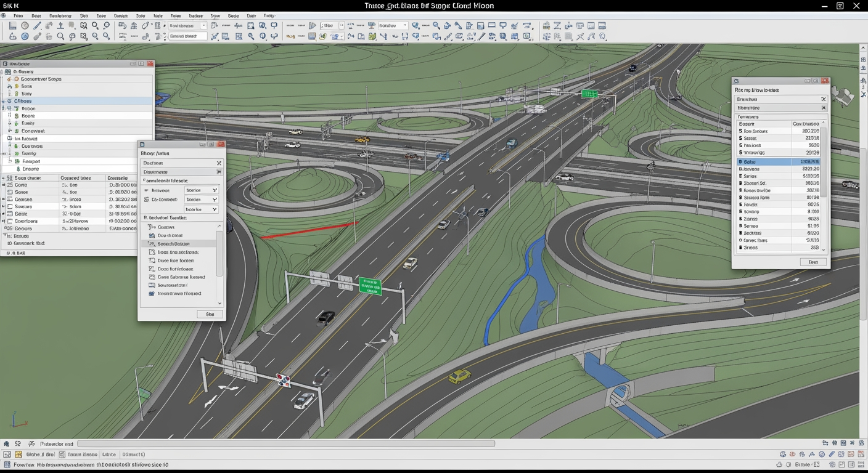Viewport: 868px width, 473px height.
Task: Open the Beer menu in the menu bar
Action: [36, 16]
